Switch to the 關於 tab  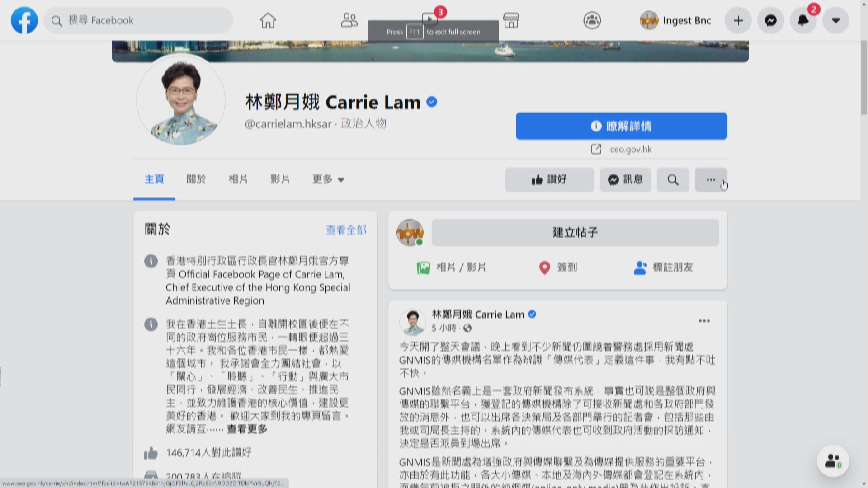(x=196, y=179)
